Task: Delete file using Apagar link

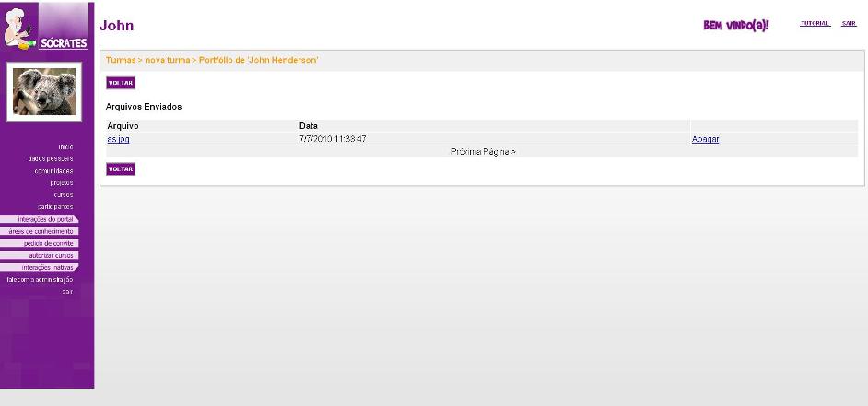Action: (x=705, y=139)
